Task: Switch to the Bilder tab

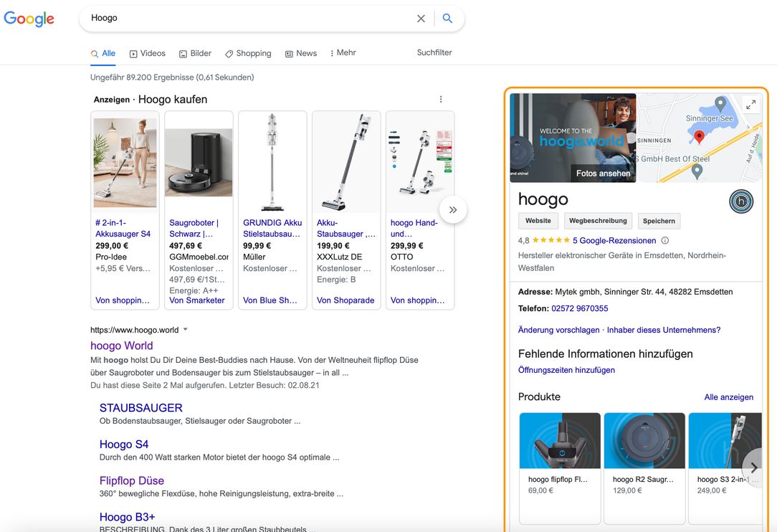Action: pos(195,54)
